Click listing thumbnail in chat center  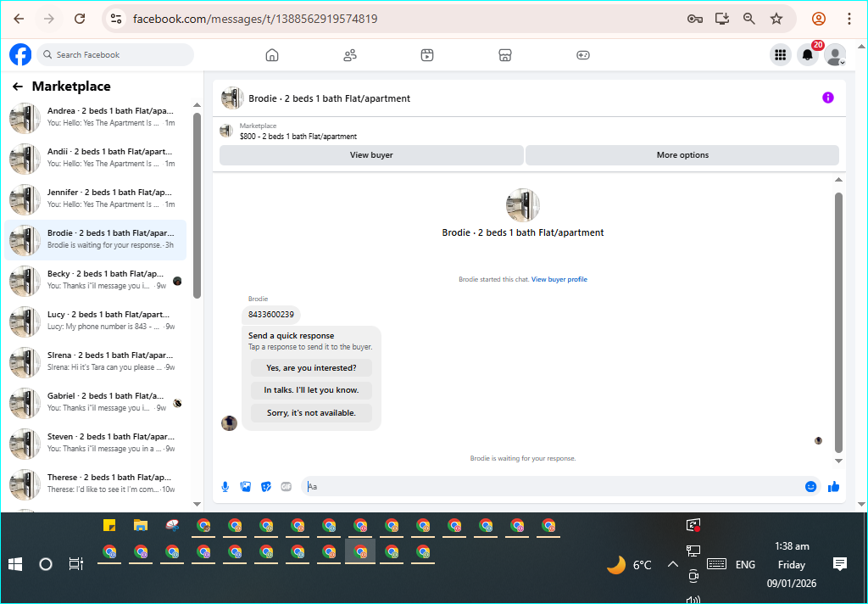click(x=523, y=205)
